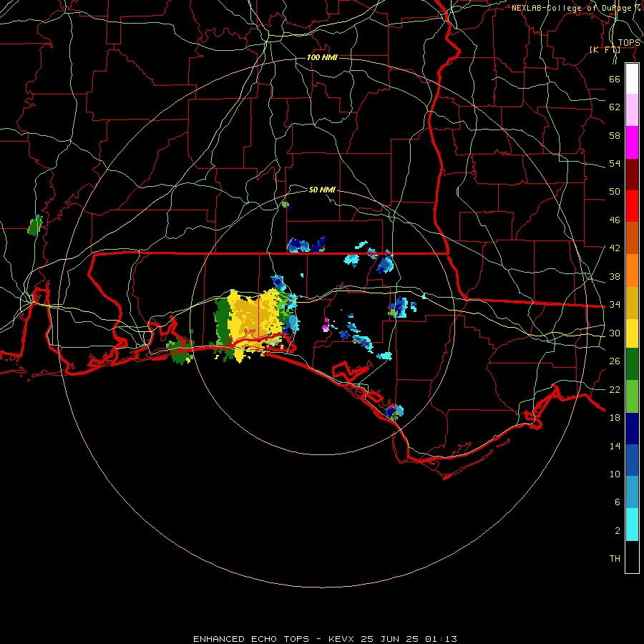Click the 58 legend value
Screen dimensions: 644x644
pyautogui.click(x=615, y=135)
